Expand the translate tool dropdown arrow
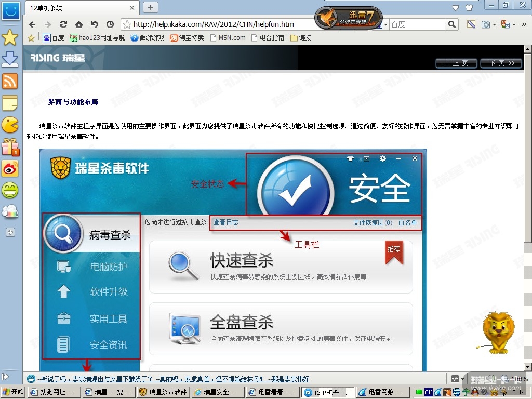Image resolution: width=532 pixels, height=399 pixels. [x=514, y=25]
